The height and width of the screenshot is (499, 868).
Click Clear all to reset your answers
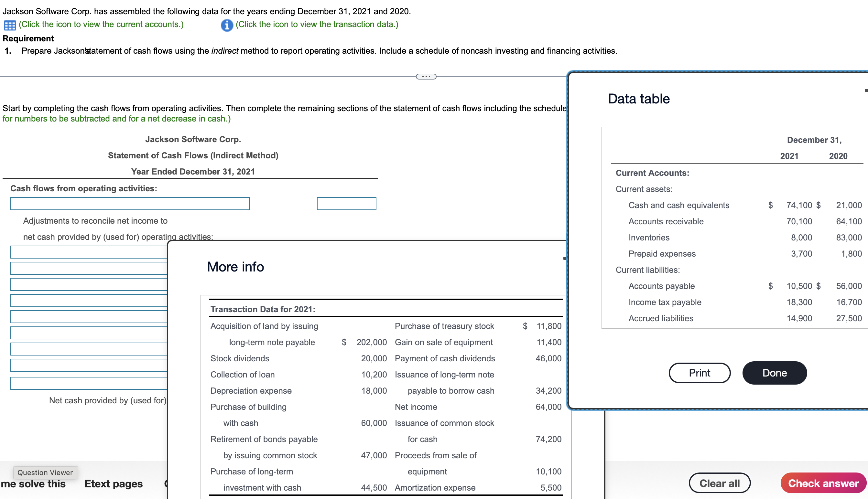[x=719, y=483]
